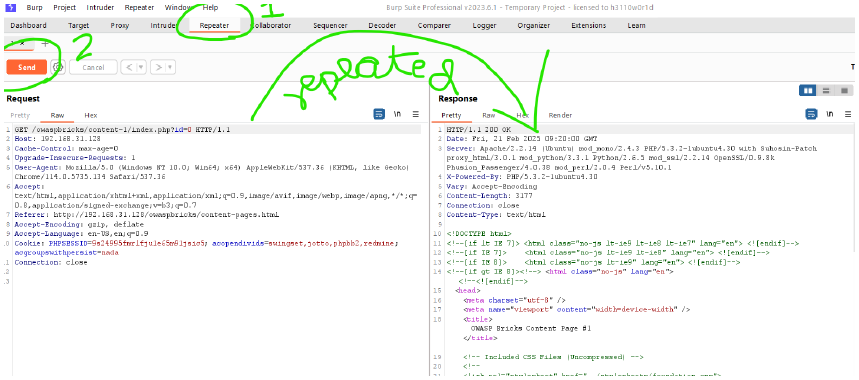Click the OWASP Bricks Content Page title text
Screen dimensions: 859x380
coord(530,329)
